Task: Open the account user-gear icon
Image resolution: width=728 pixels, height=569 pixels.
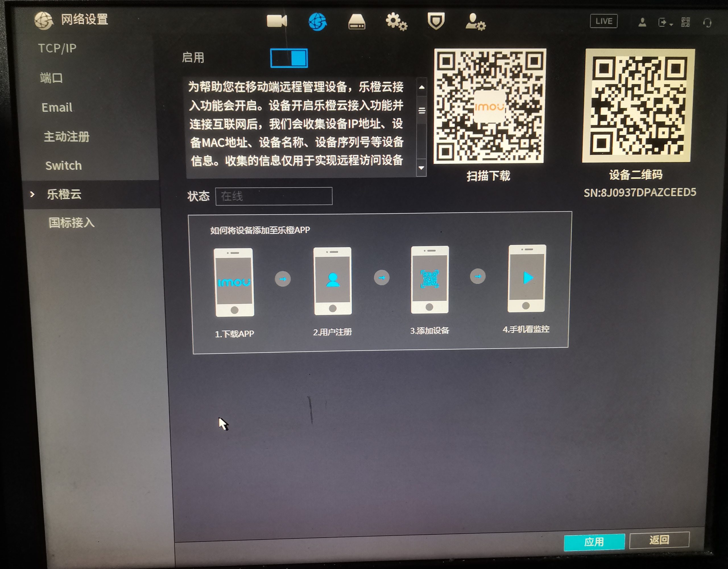Action: (x=475, y=22)
